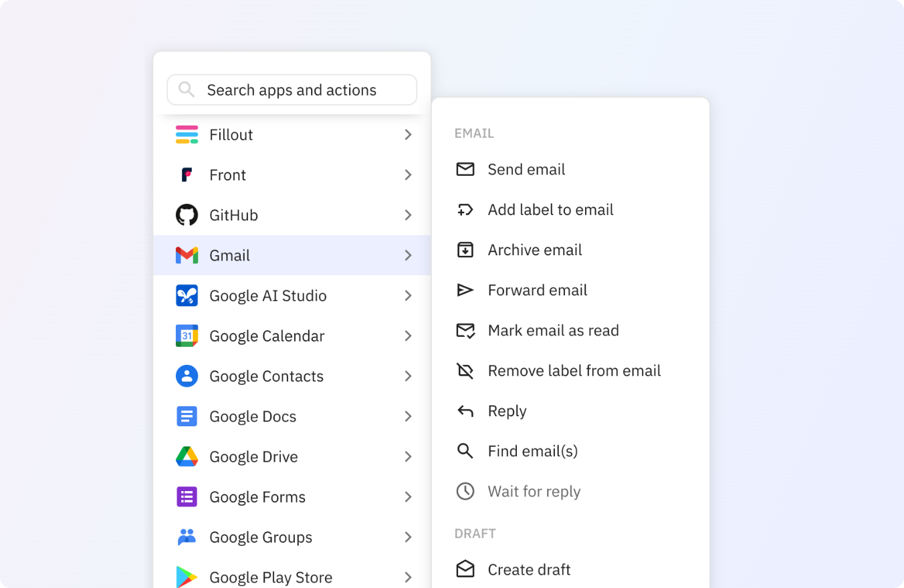The image size is (904, 588).
Task: Click the magnifier icon in search box
Action: pos(187,90)
